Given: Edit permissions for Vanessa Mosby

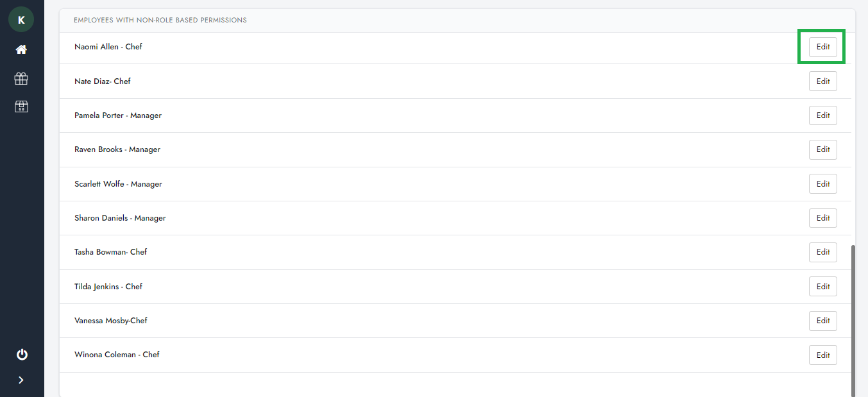Looking at the screenshot, I should (x=822, y=321).
